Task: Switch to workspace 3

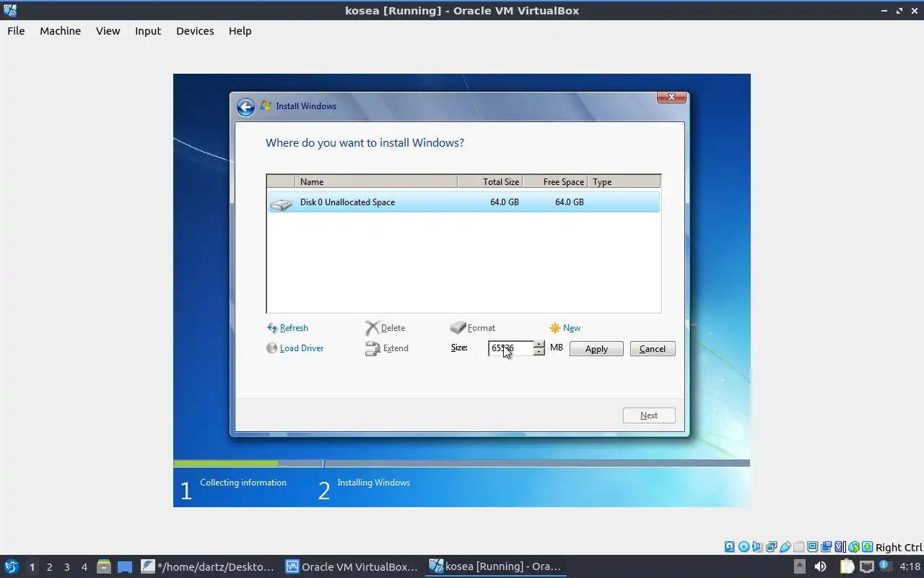Action: [x=66, y=566]
